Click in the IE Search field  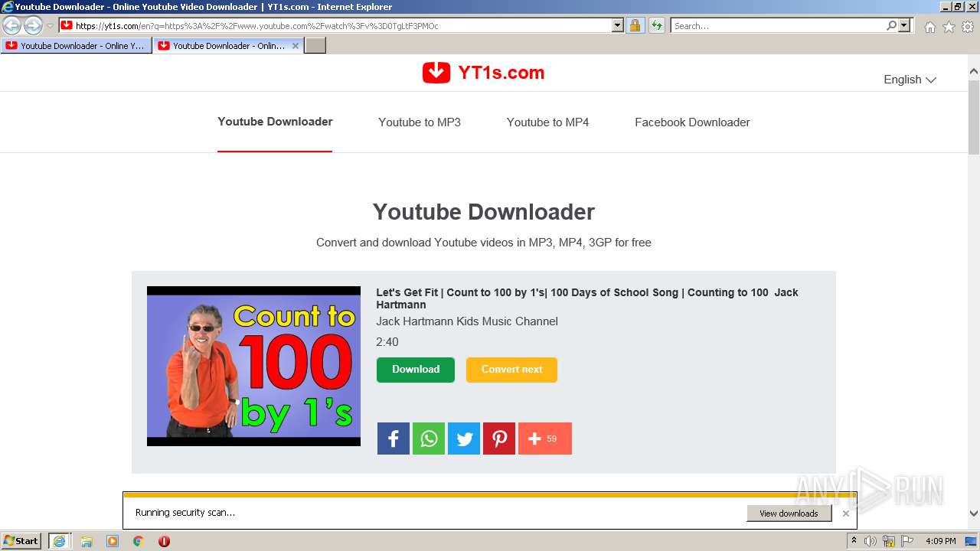tap(777, 25)
